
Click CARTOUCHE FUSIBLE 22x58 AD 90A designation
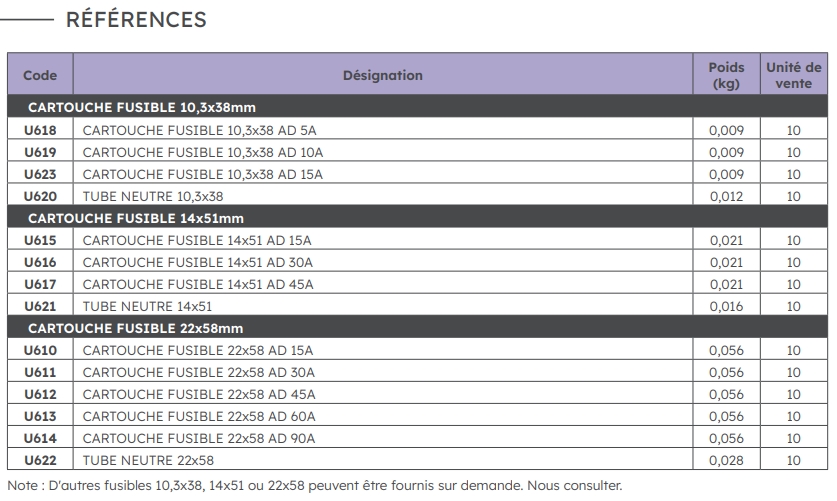pos(198,438)
